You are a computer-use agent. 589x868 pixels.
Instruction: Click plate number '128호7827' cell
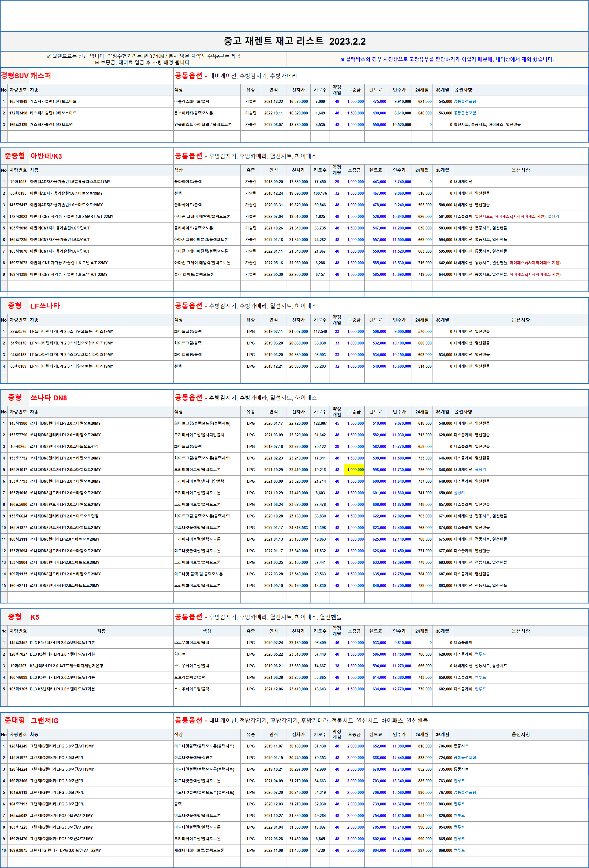click(x=18, y=654)
